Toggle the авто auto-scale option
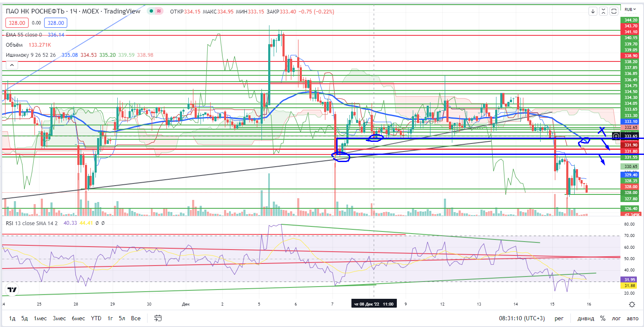 point(632,318)
